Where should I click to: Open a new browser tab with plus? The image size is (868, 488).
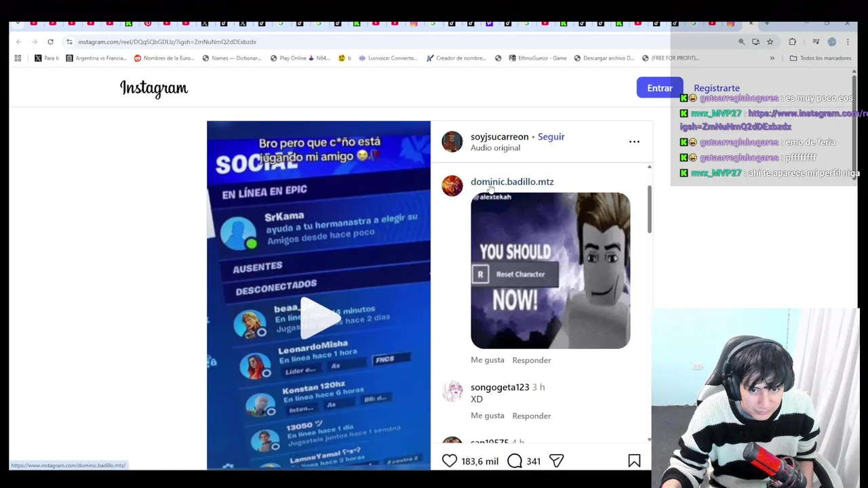(x=767, y=24)
